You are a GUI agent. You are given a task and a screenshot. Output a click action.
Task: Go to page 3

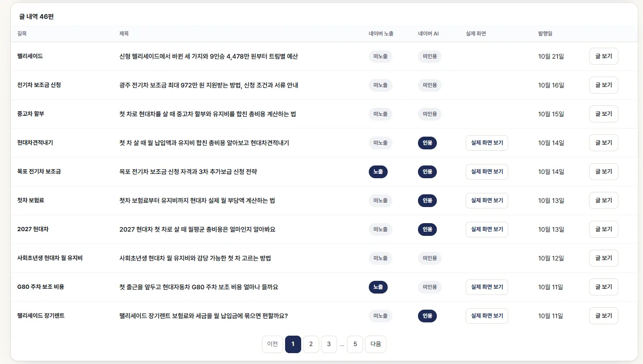click(x=329, y=344)
